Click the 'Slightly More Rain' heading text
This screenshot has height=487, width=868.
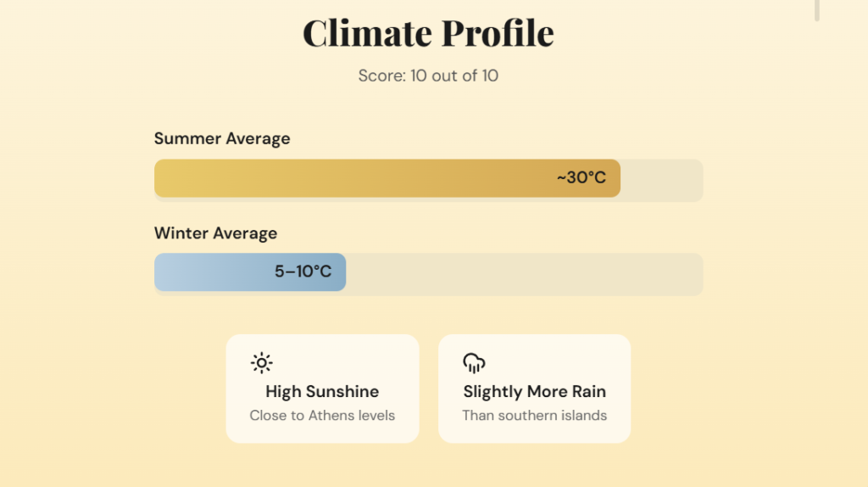[x=534, y=391]
